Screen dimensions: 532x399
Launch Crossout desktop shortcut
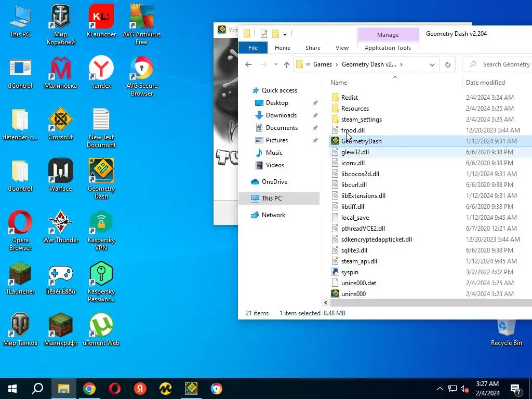tap(60, 124)
